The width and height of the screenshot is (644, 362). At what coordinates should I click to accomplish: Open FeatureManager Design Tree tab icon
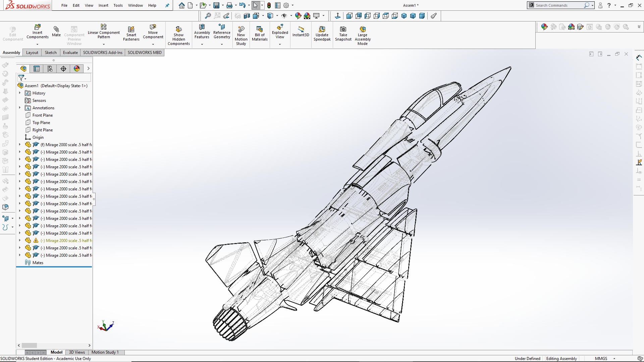[23, 69]
